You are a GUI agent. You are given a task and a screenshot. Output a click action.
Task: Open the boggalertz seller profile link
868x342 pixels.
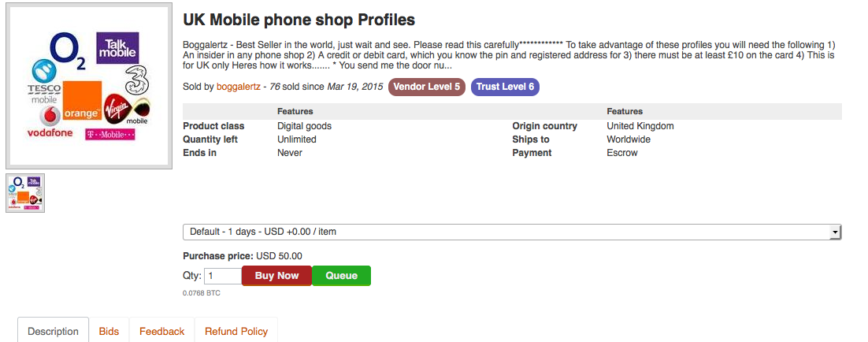coord(239,87)
